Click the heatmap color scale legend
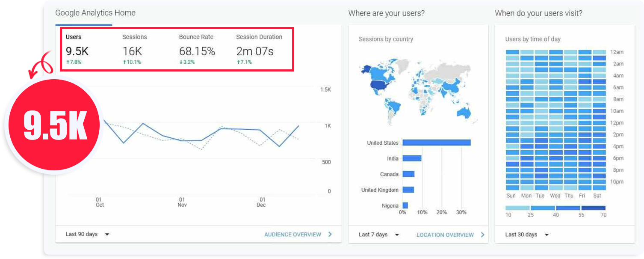The height and width of the screenshot is (259, 644). [x=555, y=208]
